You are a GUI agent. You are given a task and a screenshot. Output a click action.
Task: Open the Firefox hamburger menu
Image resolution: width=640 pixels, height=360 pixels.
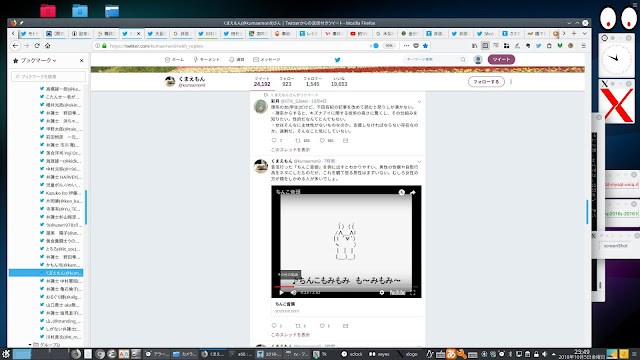click(x=584, y=46)
